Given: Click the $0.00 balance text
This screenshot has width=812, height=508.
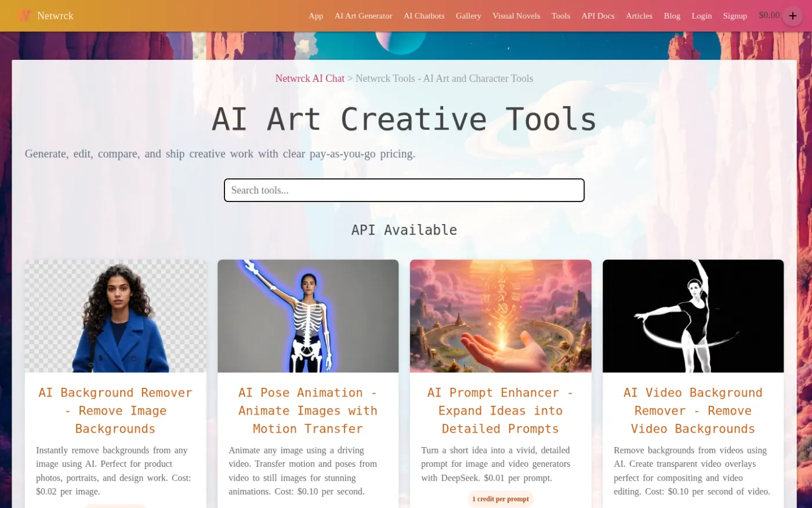Looking at the screenshot, I should point(769,15).
